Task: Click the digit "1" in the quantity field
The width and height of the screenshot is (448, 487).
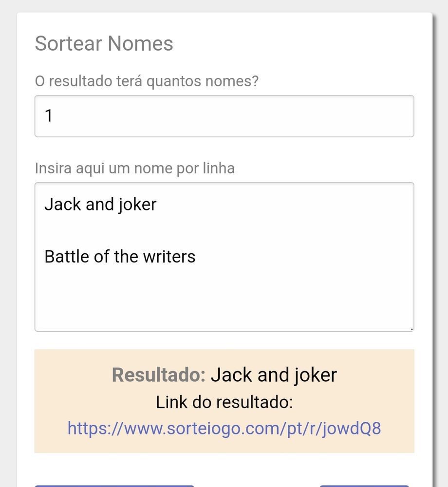Action: (49, 116)
